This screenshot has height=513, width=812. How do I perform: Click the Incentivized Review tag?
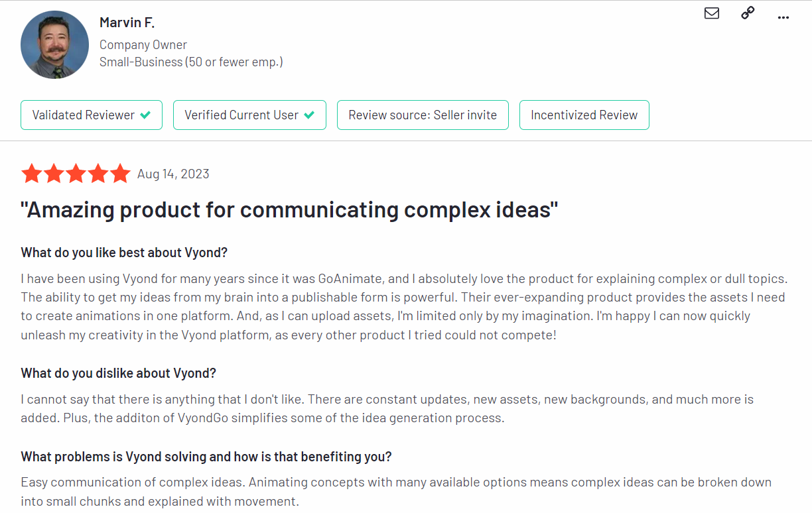coord(584,115)
